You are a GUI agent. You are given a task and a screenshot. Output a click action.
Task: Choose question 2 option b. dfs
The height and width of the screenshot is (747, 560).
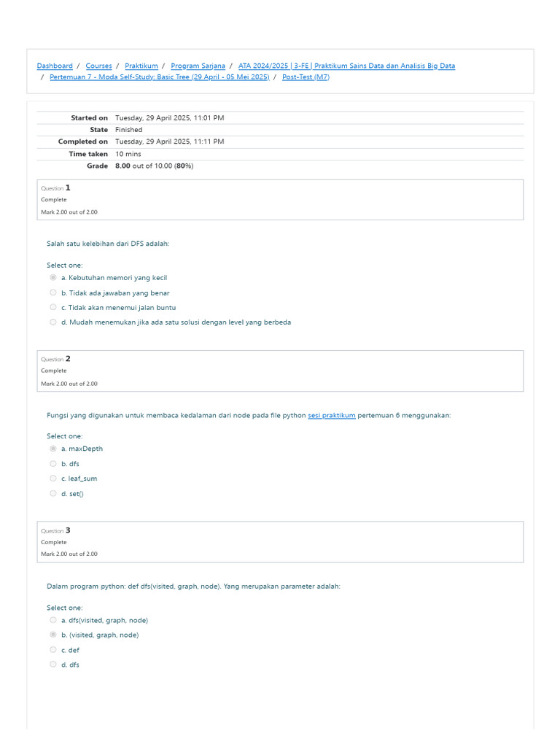coord(53,463)
